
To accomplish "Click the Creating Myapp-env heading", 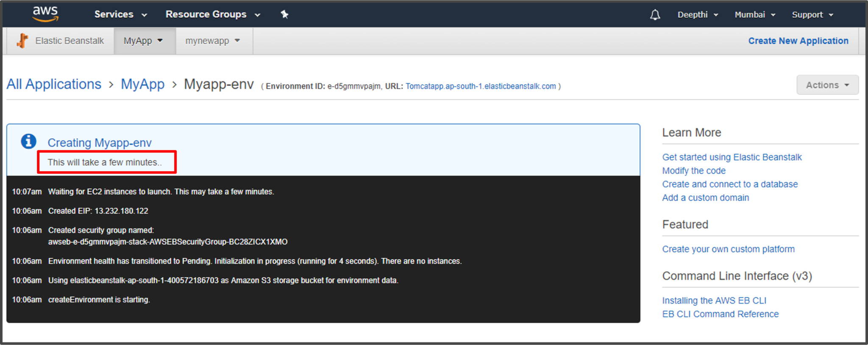I will pyautogui.click(x=99, y=143).
